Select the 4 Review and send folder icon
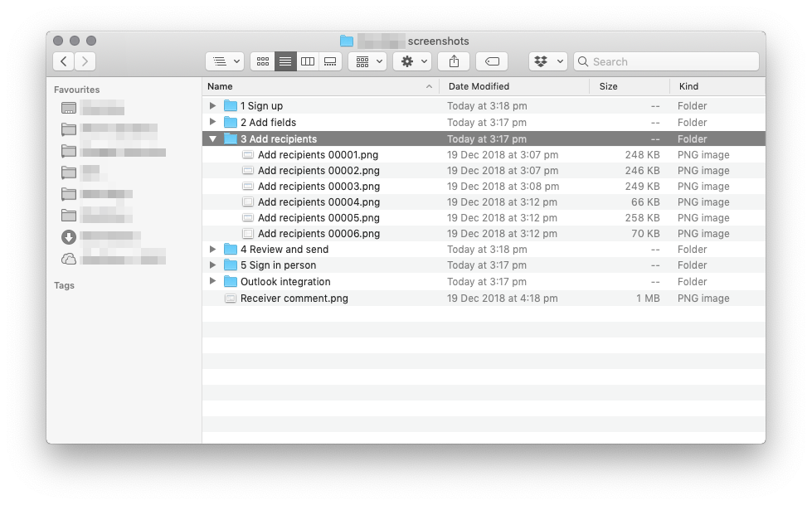 231,249
